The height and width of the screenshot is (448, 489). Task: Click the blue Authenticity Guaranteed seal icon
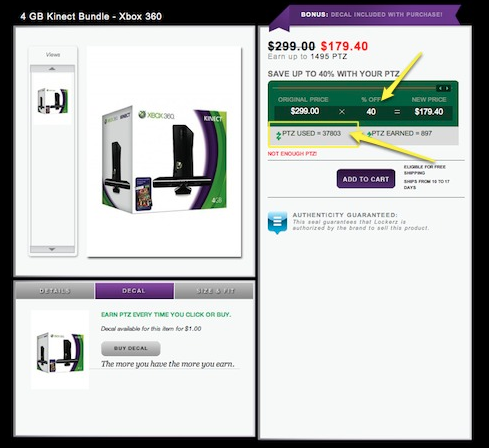point(277,222)
